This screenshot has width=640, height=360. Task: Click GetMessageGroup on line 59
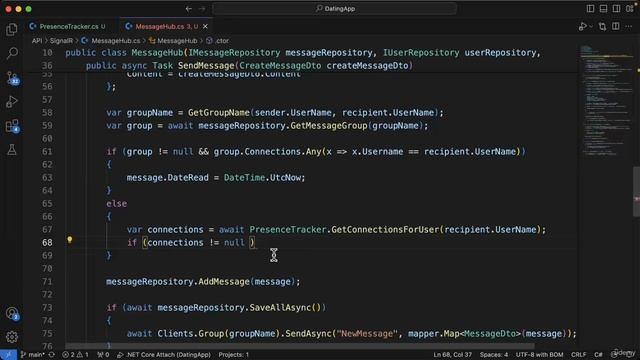pos(329,126)
